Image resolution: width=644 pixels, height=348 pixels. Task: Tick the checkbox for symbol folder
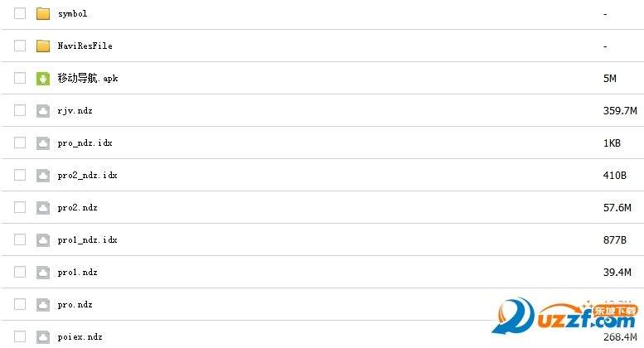(20, 14)
